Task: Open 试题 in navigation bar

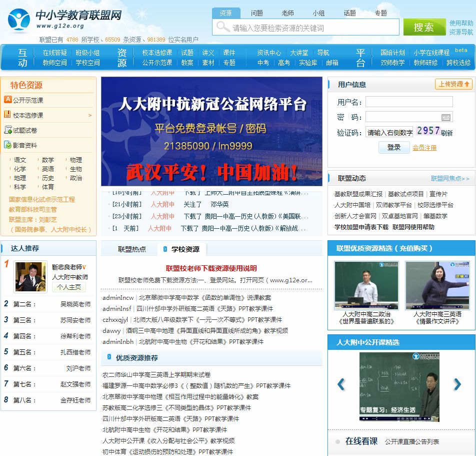Action: click(x=187, y=53)
